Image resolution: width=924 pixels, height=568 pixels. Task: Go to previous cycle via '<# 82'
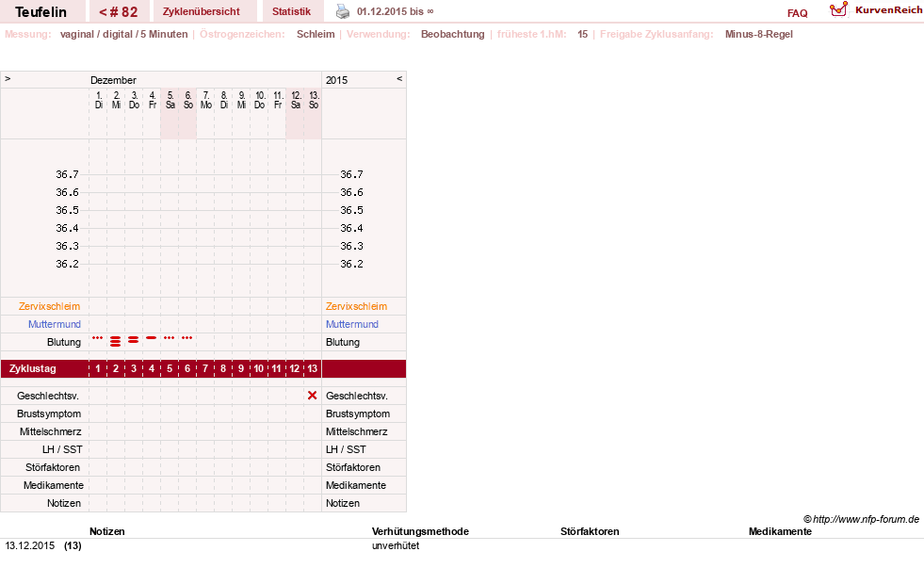coord(119,12)
